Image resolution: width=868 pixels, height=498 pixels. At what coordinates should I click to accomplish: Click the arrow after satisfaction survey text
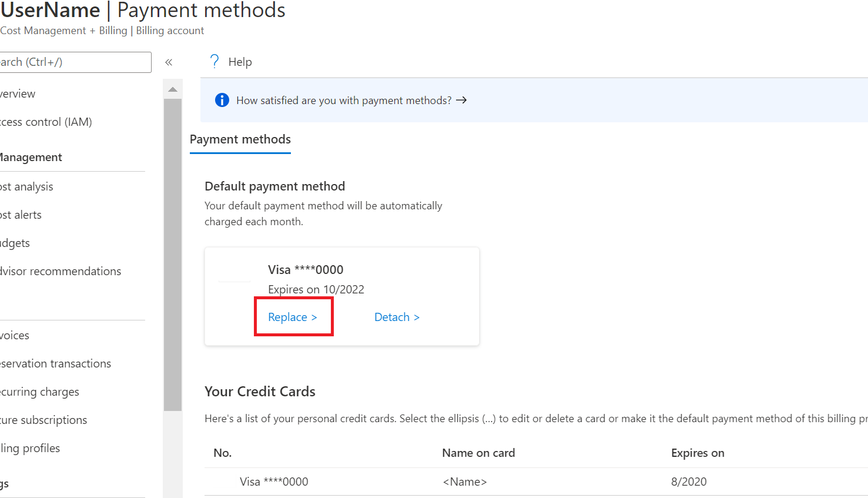coord(461,100)
